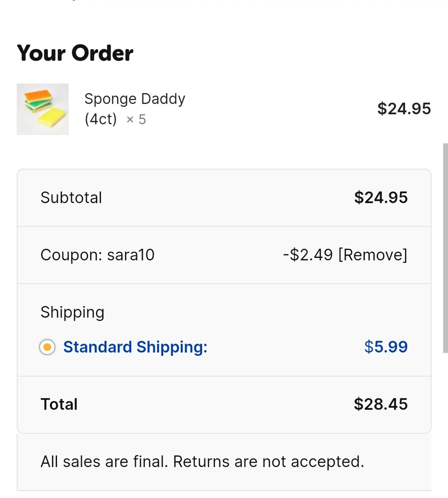
Task: Click the Subtotal label
Action: (71, 198)
